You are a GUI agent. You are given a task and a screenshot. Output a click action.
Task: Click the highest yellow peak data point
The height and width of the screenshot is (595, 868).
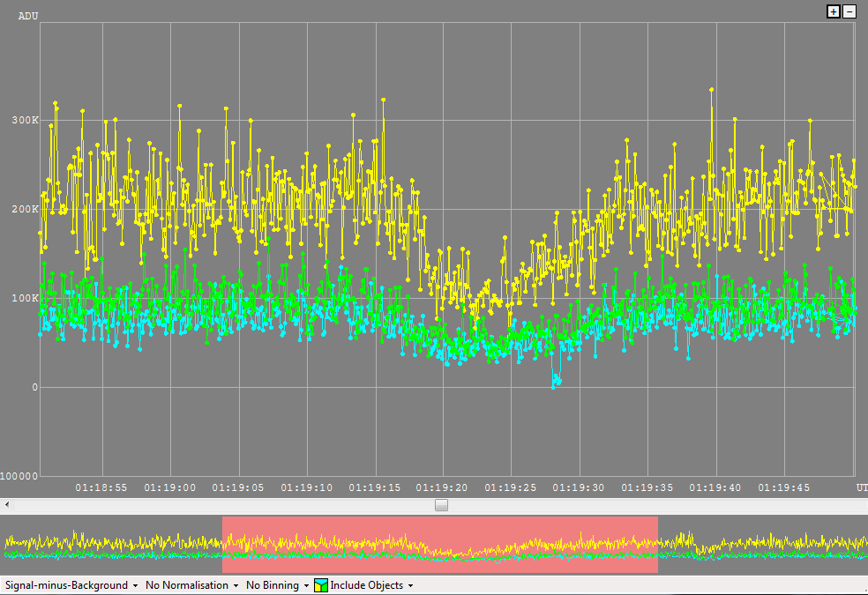pyautogui.click(x=711, y=89)
